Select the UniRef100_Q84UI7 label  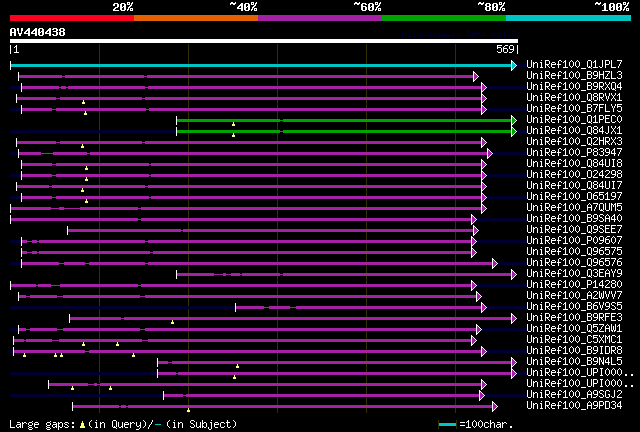click(574, 185)
